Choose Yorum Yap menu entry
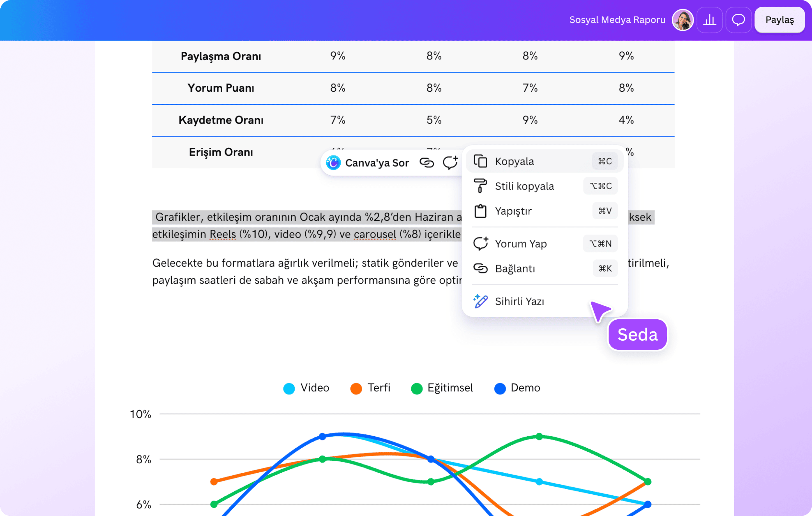This screenshot has width=812, height=516. [544, 243]
